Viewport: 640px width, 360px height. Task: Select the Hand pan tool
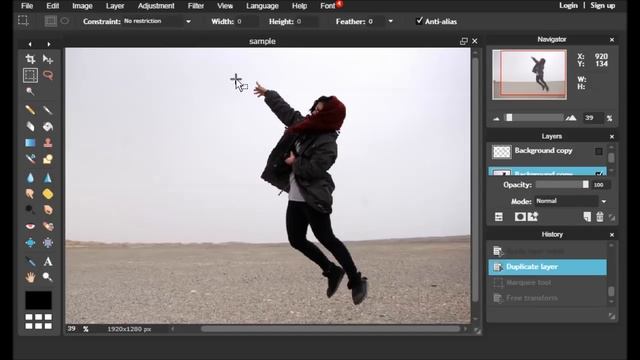[30, 278]
